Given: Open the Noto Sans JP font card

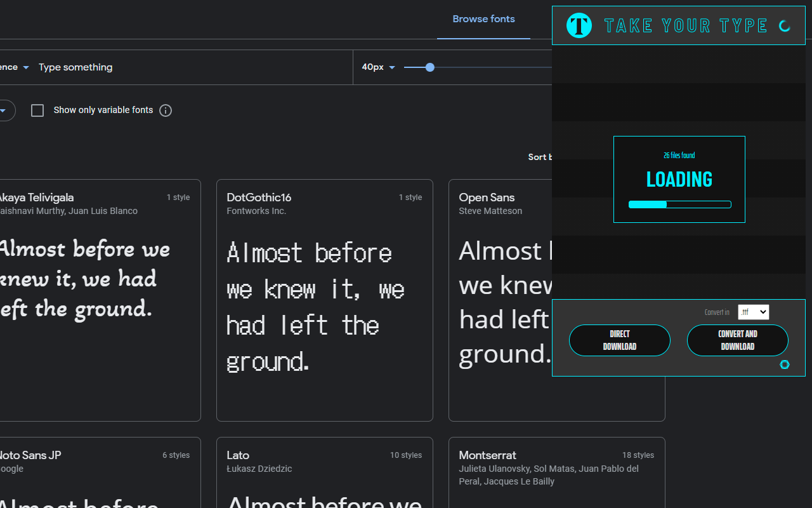Looking at the screenshot, I should point(100,472).
